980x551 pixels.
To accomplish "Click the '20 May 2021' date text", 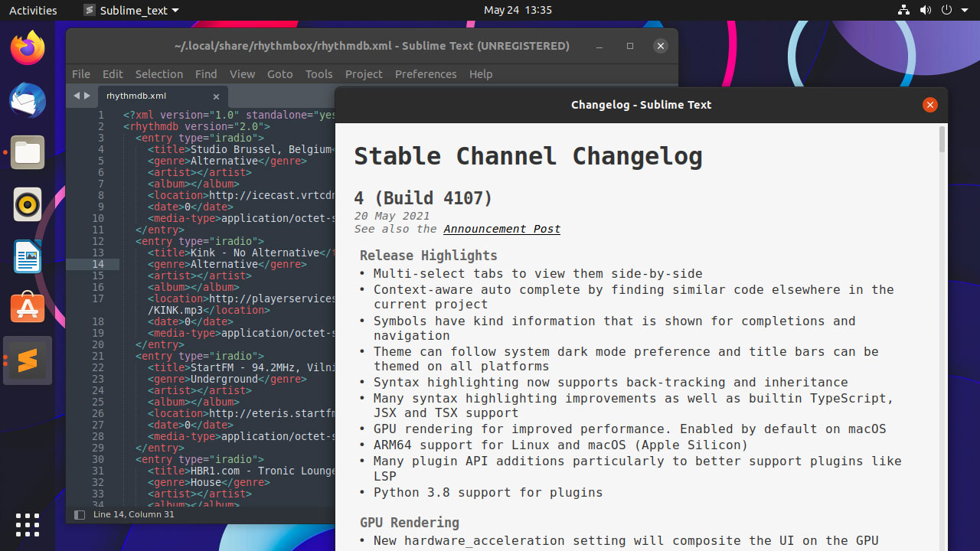I will [x=392, y=216].
